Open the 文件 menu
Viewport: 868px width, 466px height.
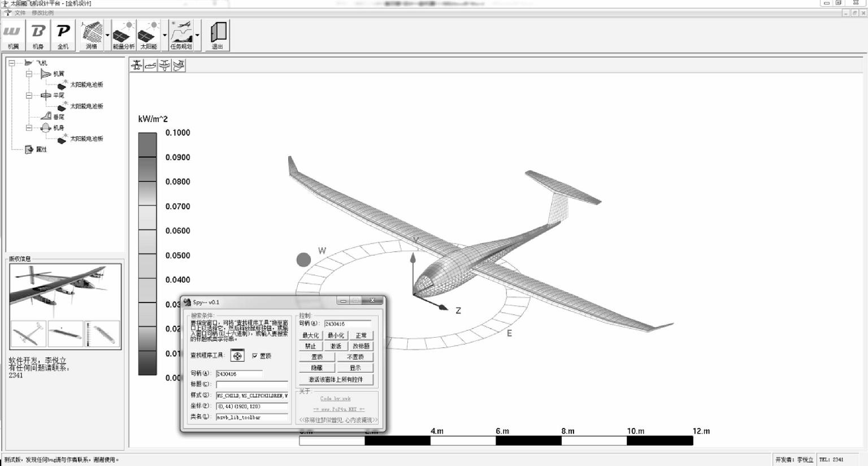click(20, 12)
